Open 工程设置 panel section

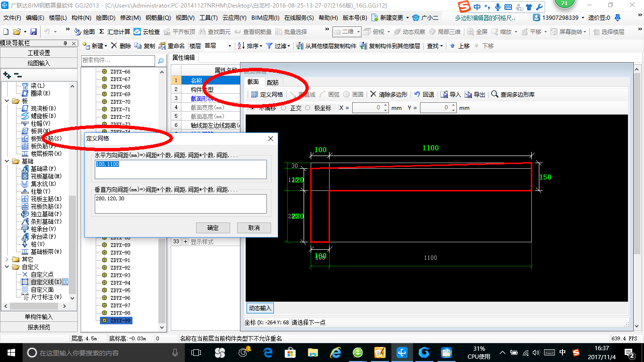[39, 53]
